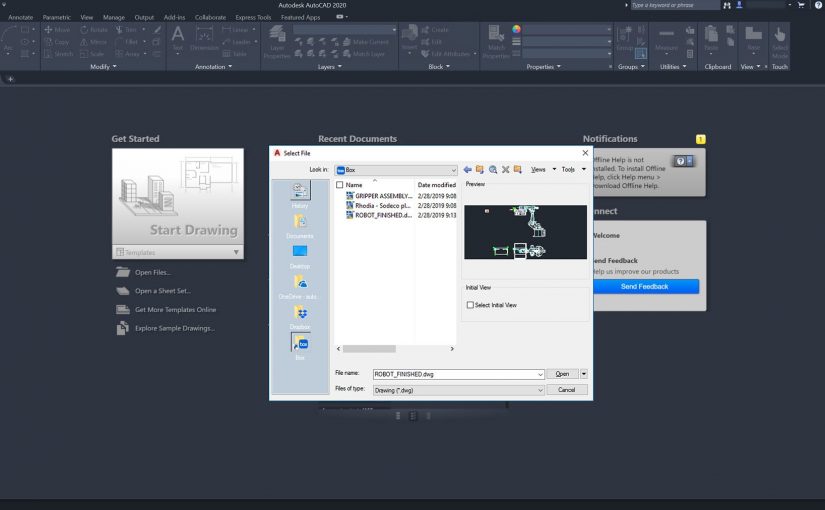The width and height of the screenshot is (825, 510).
Task: Open Layer Properties from ribbon
Action: point(277,41)
